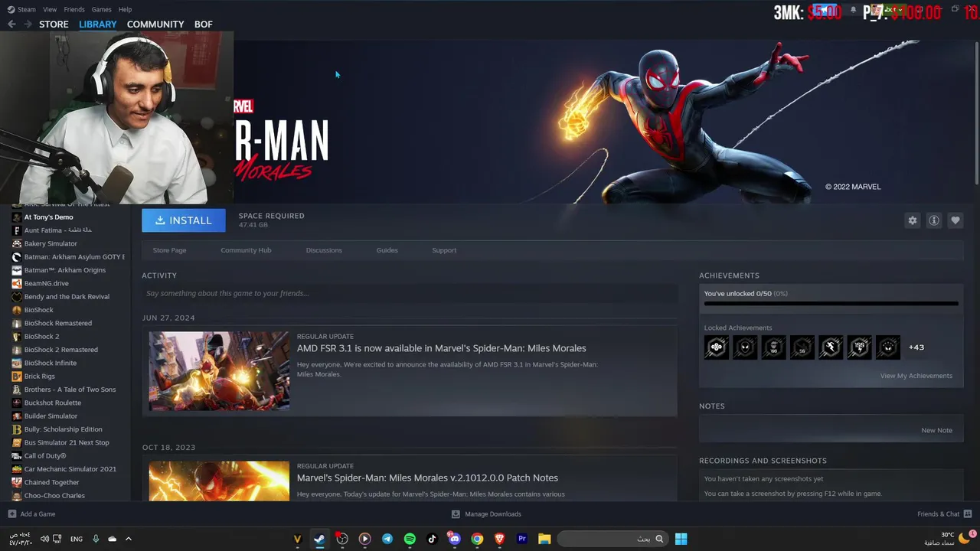The height and width of the screenshot is (551, 980).
Task: Open Discord from the taskbar
Action: 455,539
